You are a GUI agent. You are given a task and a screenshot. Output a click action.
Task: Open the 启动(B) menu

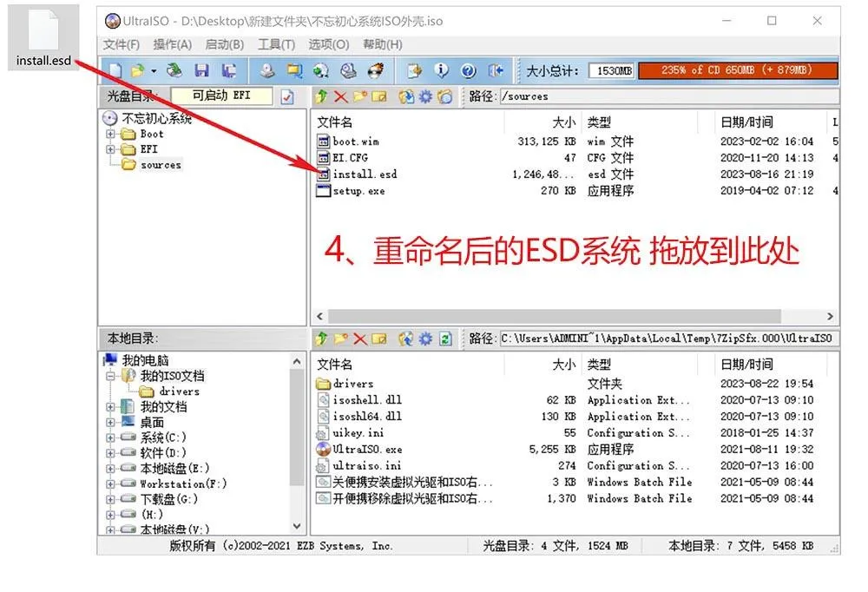[224, 44]
